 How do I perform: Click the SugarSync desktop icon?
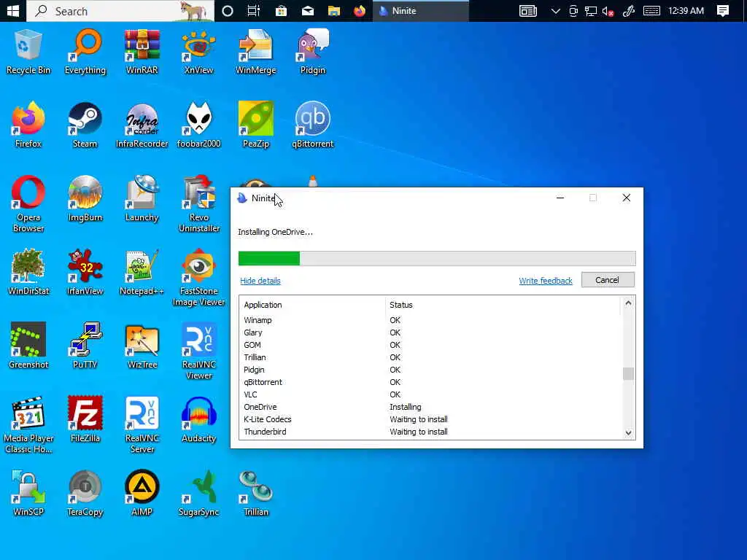point(198,493)
